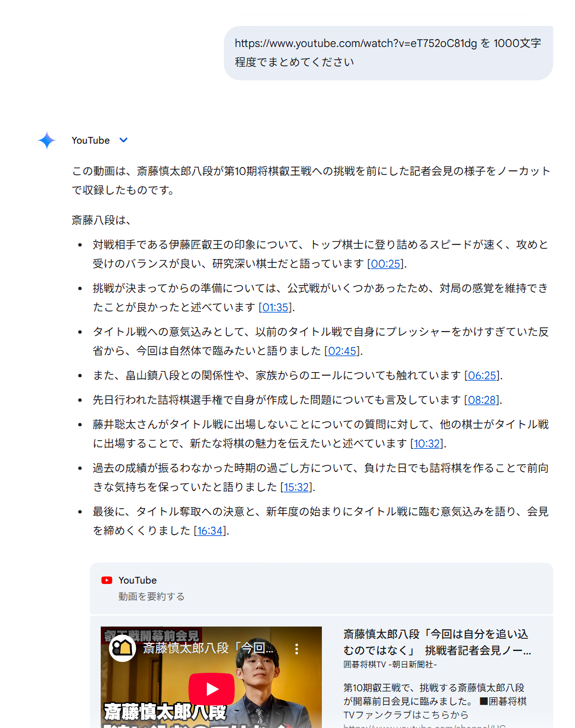Open the 02:45 timestamp link

(342, 351)
